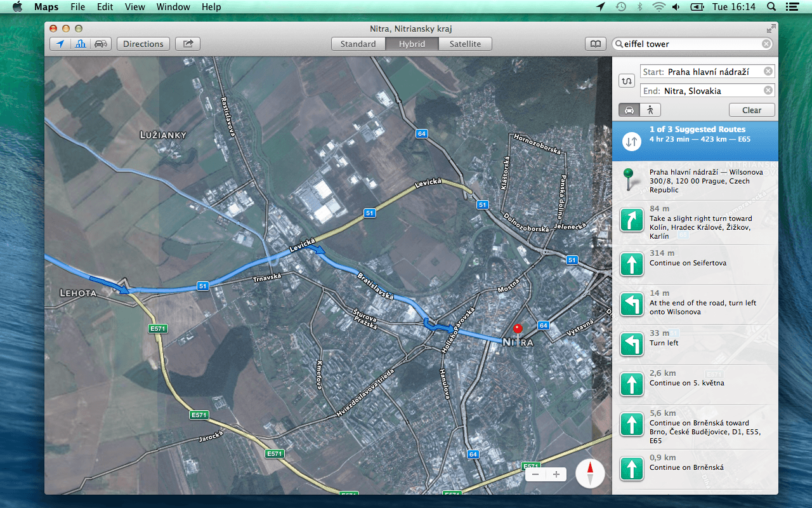Click the E571 road shield near Lehota

point(157,328)
